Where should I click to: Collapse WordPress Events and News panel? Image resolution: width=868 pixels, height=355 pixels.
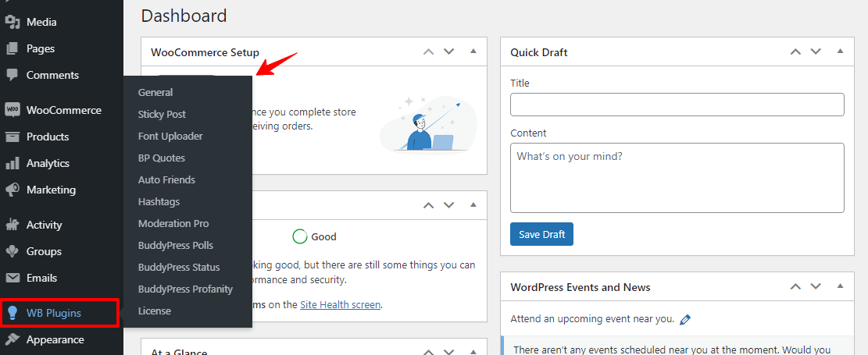click(841, 286)
